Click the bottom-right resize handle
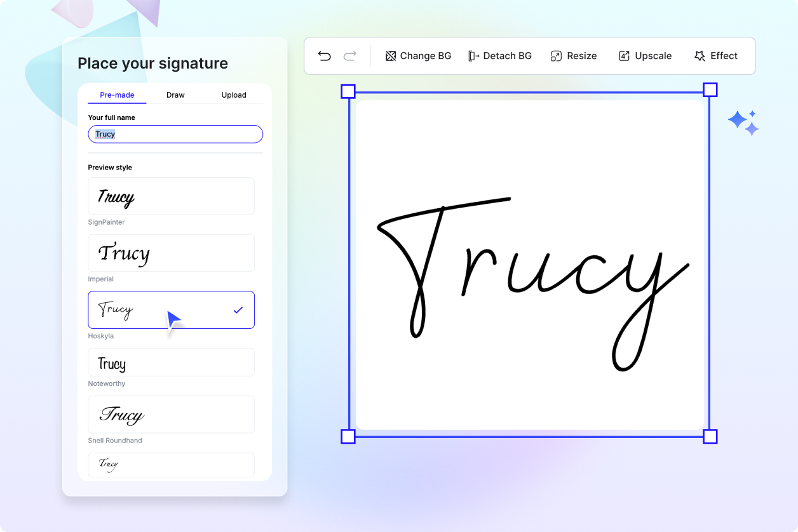798x532 pixels. click(710, 436)
